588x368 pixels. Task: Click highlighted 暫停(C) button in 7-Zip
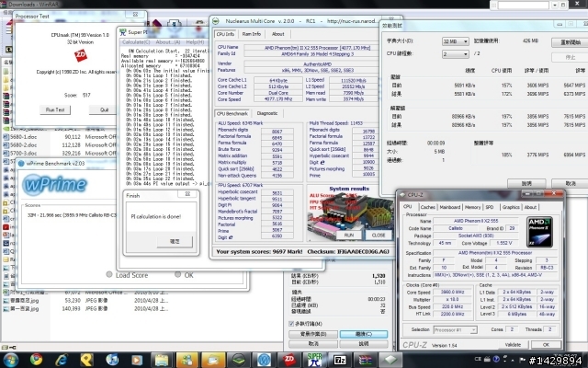pos(364,334)
